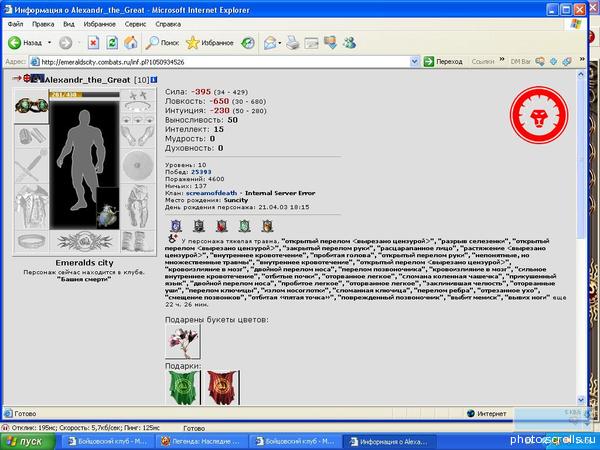This screenshot has height=450, width=600.
Task: Click the Stop loading toolbar icon
Action: click(93, 43)
